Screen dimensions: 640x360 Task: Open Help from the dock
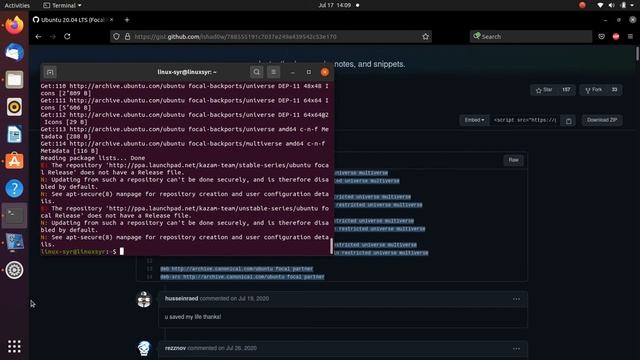tap(14, 189)
